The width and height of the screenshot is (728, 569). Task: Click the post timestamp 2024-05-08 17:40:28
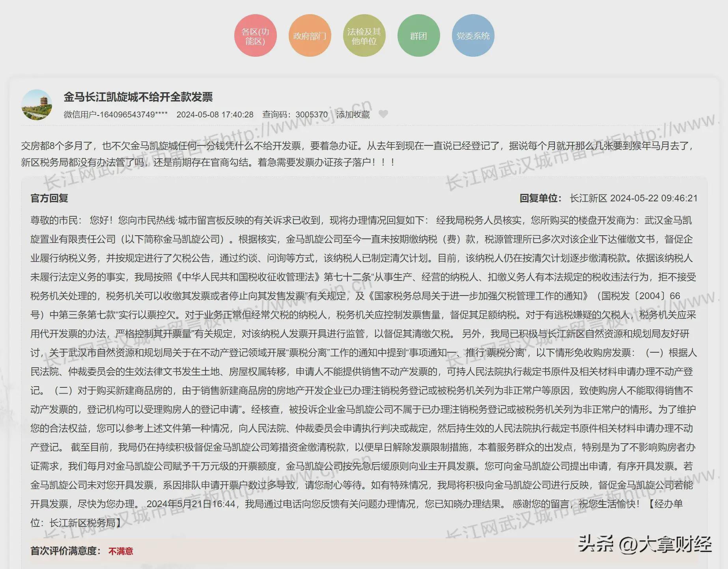(x=215, y=115)
